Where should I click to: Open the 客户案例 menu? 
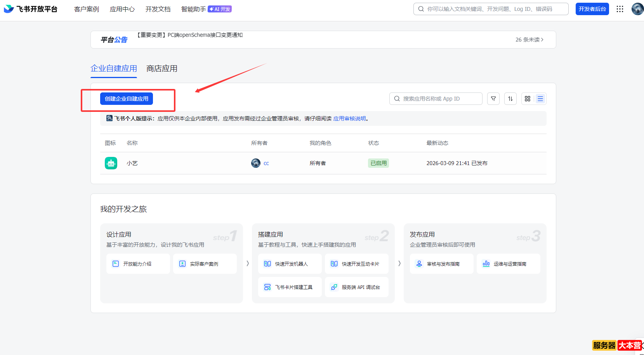pyautogui.click(x=87, y=9)
